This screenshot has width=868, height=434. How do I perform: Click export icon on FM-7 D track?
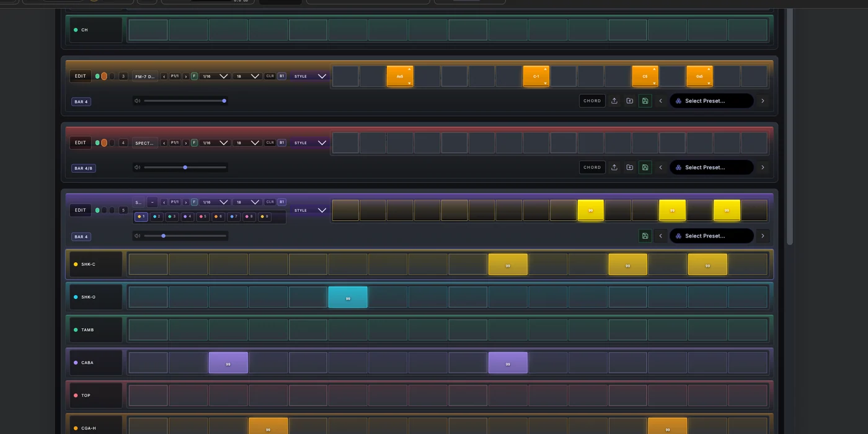point(614,101)
